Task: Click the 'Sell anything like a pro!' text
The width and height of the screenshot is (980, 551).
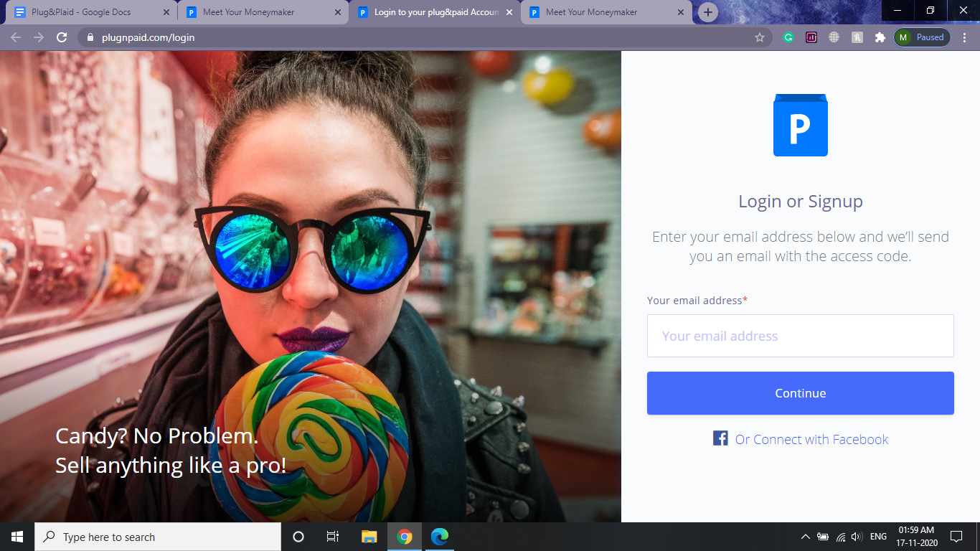Action: pyautogui.click(x=171, y=466)
